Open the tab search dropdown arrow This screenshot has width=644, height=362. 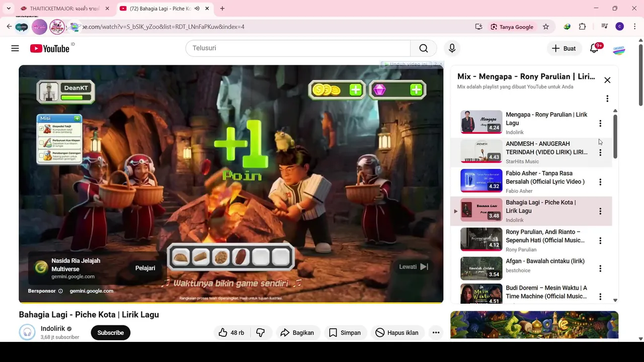pos(9,9)
